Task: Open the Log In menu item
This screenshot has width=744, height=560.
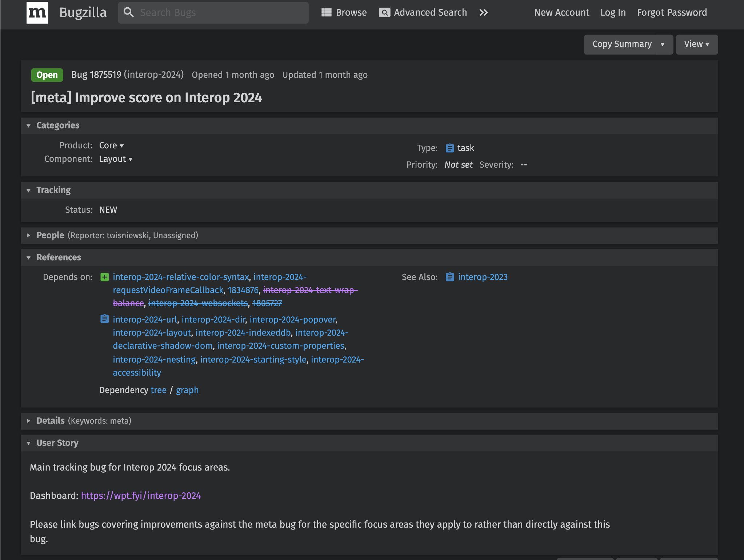Action: tap(613, 13)
